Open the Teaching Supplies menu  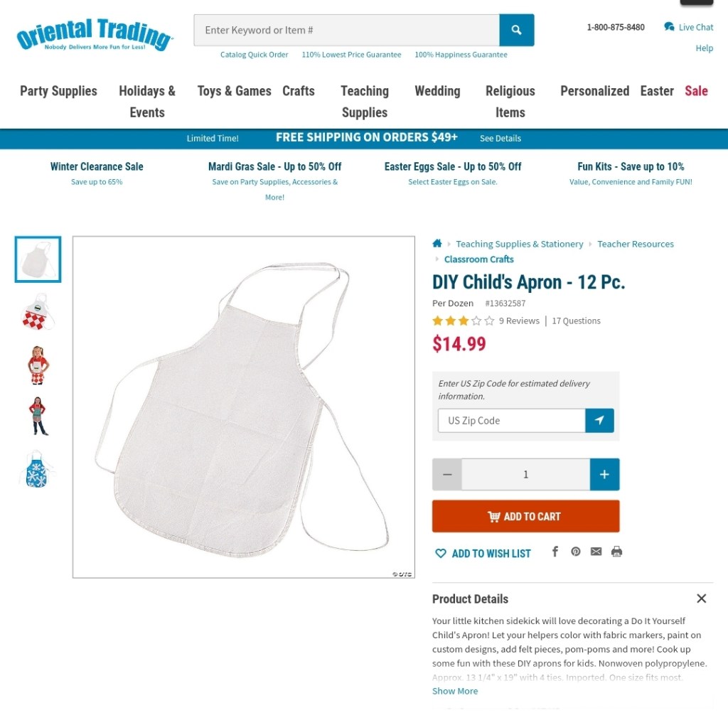coord(365,102)
